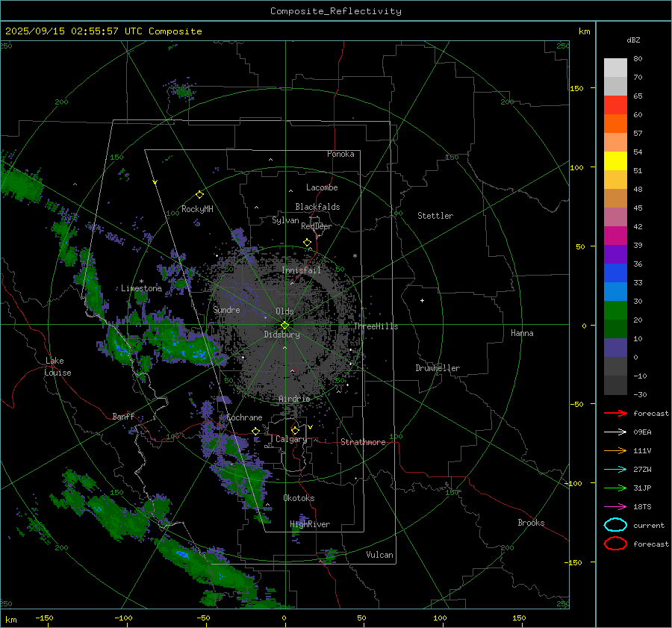Select the 30 dBZ green swatch

[x=615, y=310]
